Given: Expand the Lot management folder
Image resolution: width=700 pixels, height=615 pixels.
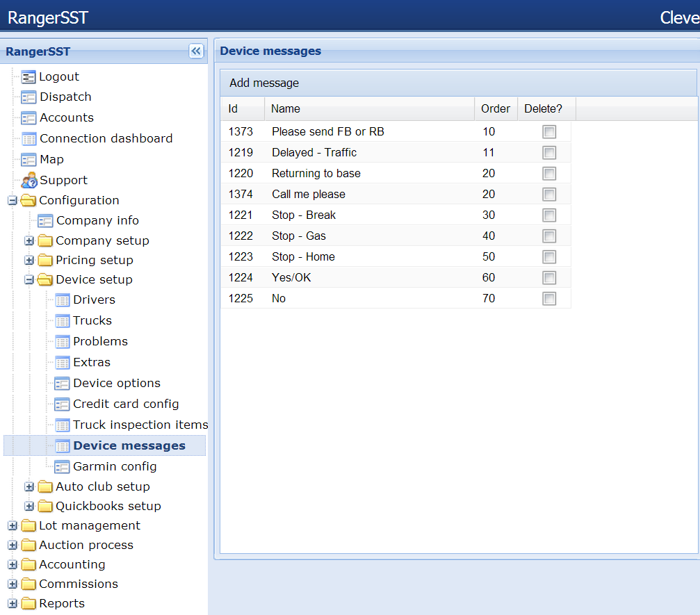Looking at the screenshot, I should pyautogui.click(x=12, y=526).
